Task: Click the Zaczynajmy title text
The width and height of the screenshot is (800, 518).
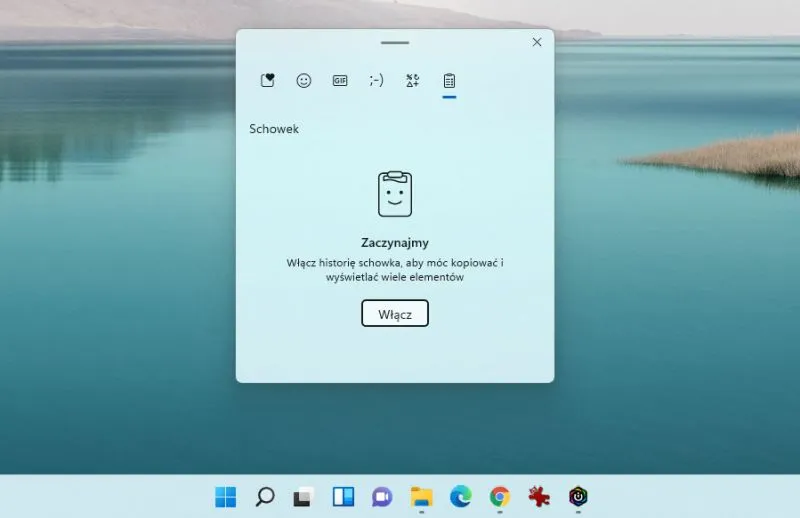Action: (x=395, y=243)
